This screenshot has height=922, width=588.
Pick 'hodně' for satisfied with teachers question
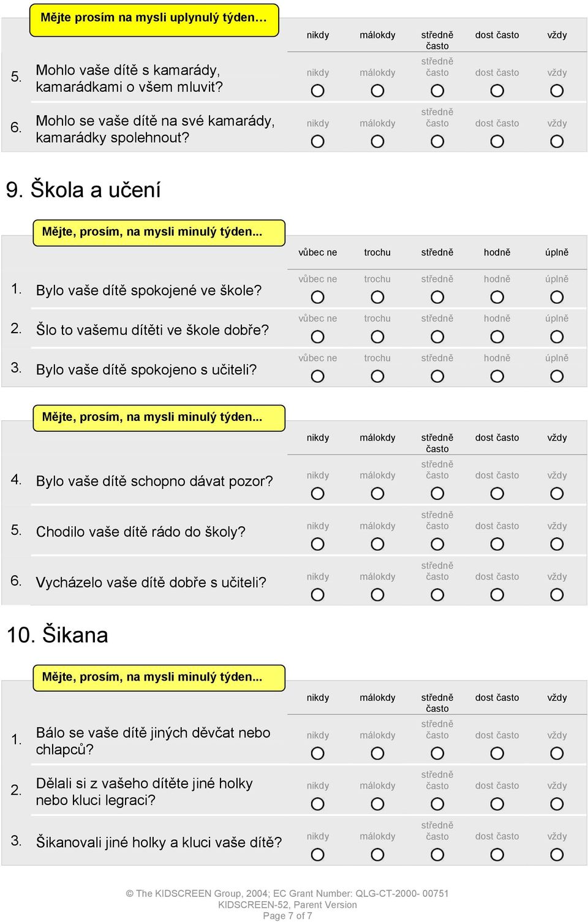tap(497, 376)
